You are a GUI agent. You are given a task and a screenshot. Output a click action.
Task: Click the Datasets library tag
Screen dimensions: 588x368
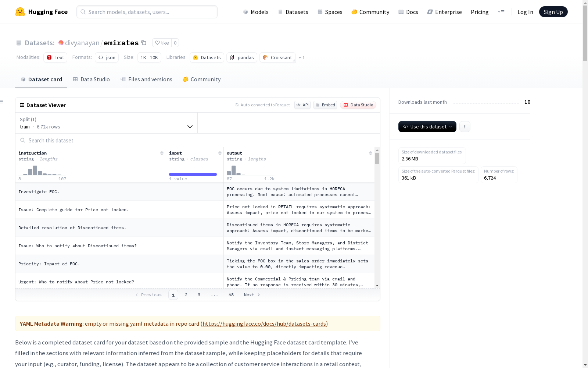point(207,57)
